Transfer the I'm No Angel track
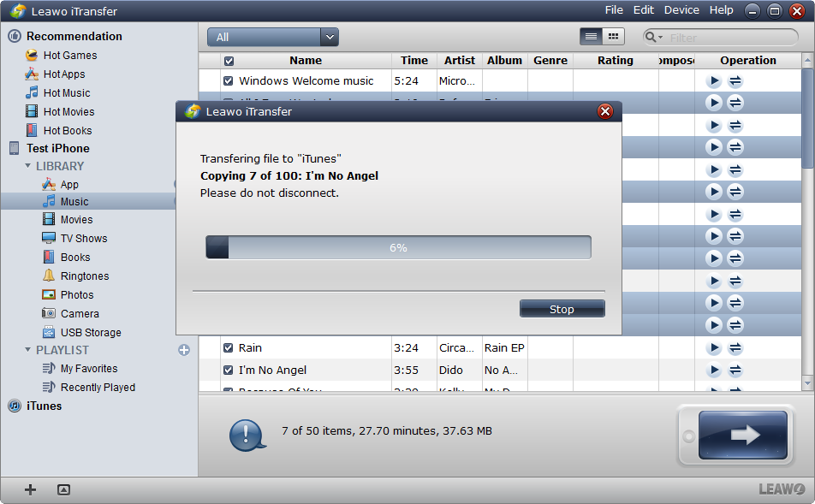 (x=735, y=370)
